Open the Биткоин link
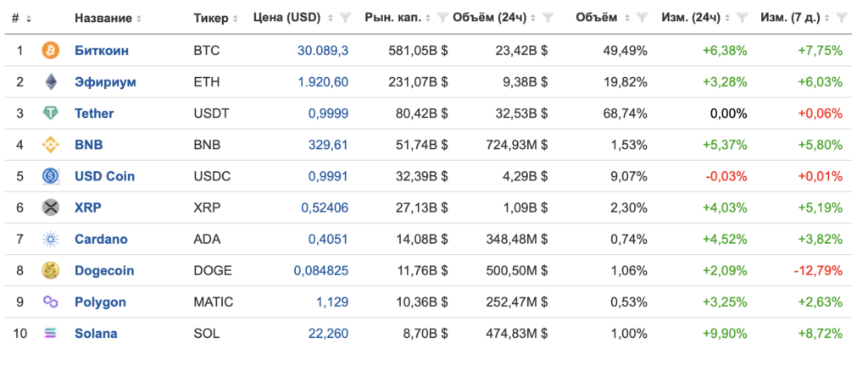 (x=102, y=51)
